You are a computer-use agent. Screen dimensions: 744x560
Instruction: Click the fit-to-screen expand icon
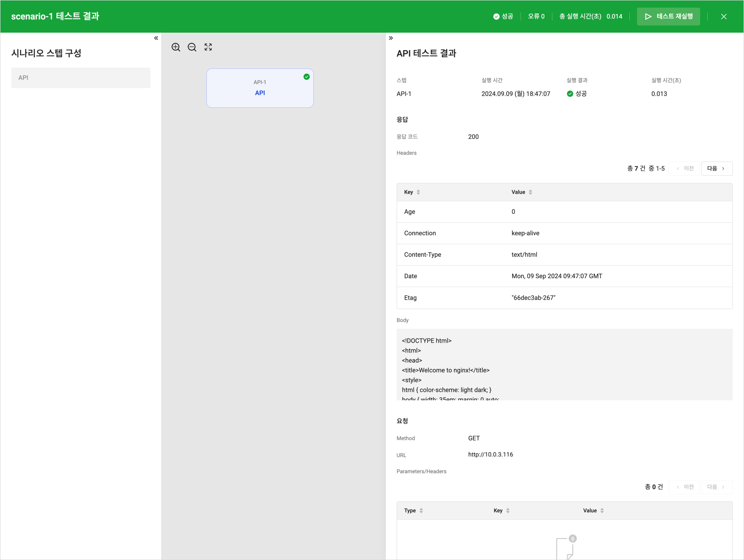coord(208,47)
